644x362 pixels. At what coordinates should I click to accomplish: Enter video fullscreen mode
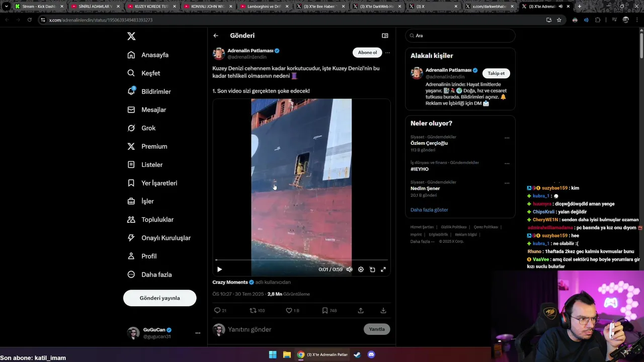pyautogui.click(x=383, y=269)
